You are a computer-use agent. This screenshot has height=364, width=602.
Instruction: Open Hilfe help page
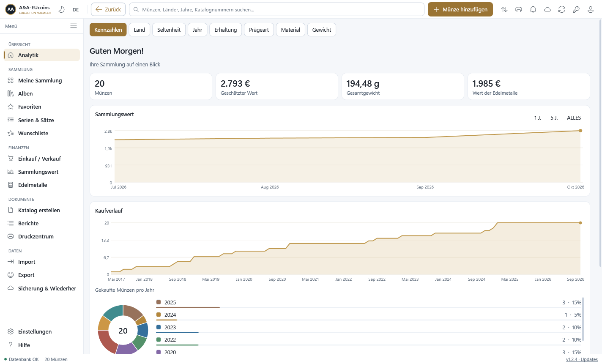pos(42,345)
